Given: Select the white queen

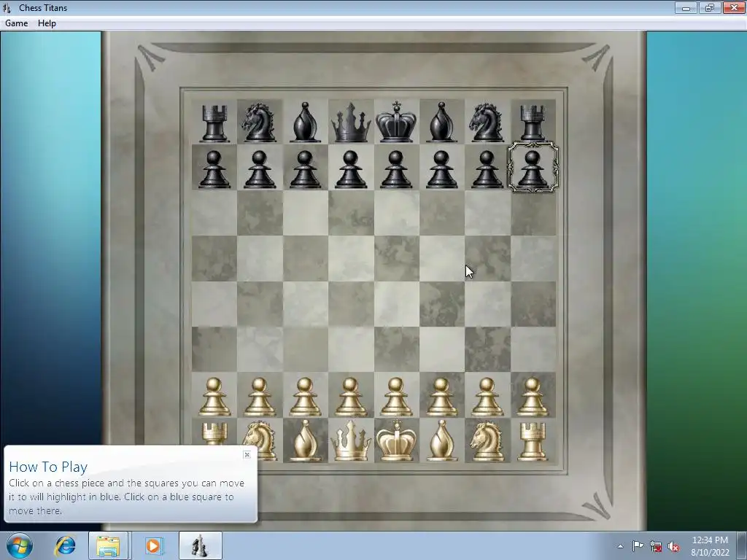Looking at the screenshot, I should click(x=351, y=441).
